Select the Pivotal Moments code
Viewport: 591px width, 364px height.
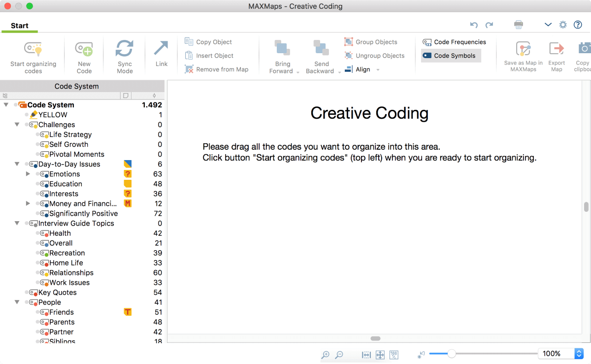[77, 154]
